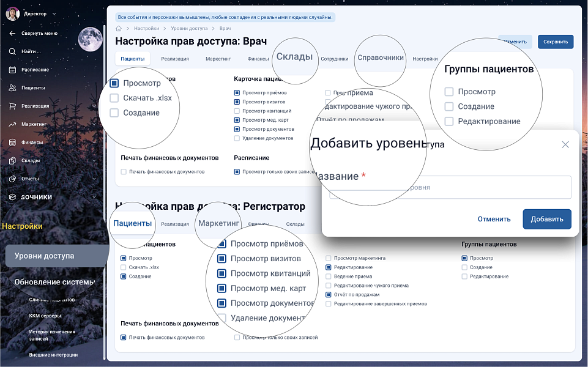Image resolution: width=588 pixels, height=367 pixels.
Task: Click the Реализация shopping cart icon
Action: (12, 106)
